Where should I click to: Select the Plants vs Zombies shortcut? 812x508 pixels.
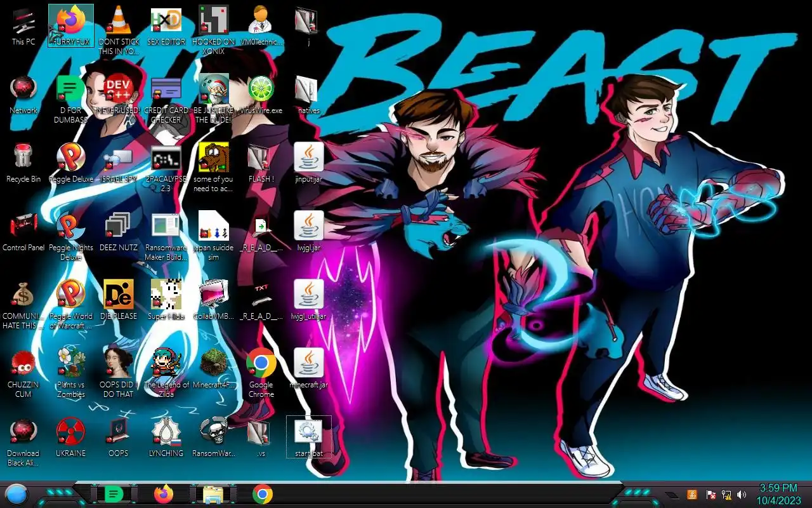[x=71, y=373]
